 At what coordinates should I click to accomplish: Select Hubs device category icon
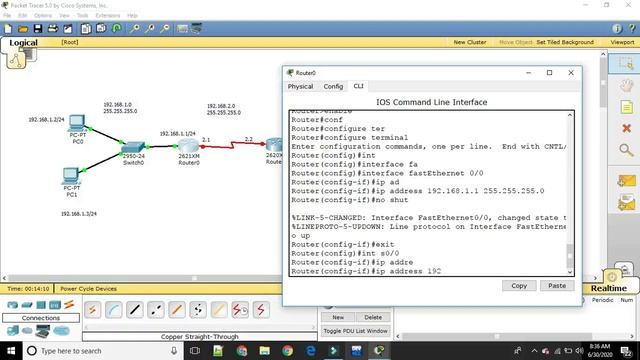pos(41,305)
